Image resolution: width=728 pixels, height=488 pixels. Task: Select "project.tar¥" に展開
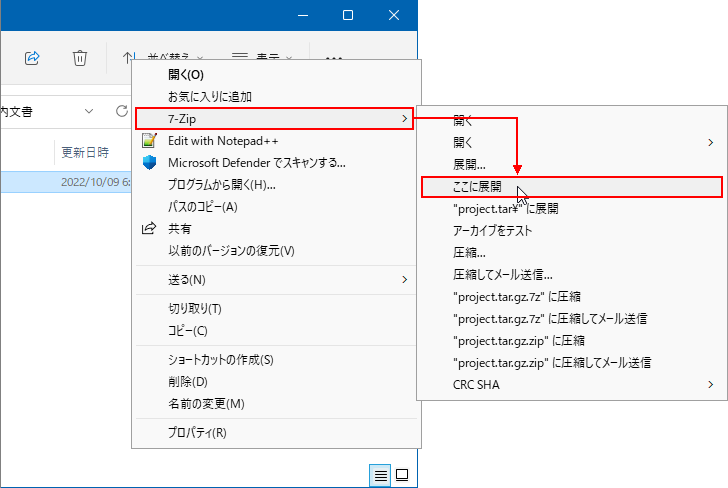click(572, 208)
